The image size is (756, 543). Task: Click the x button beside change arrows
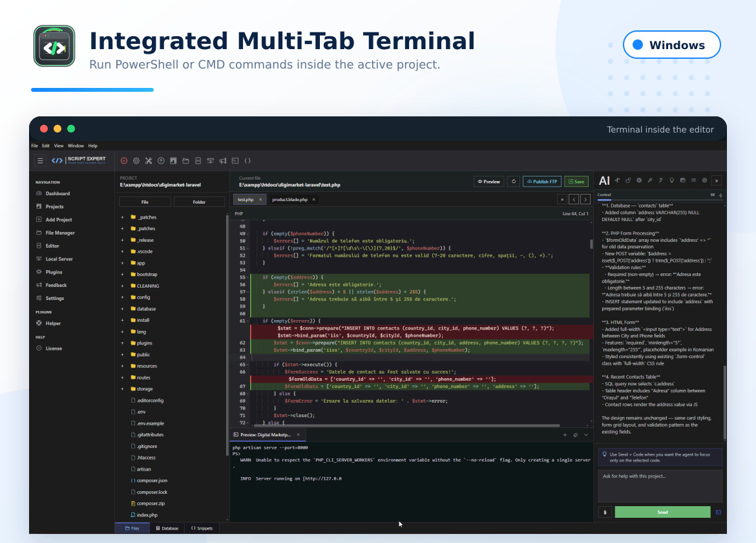[x=562, y=199]
